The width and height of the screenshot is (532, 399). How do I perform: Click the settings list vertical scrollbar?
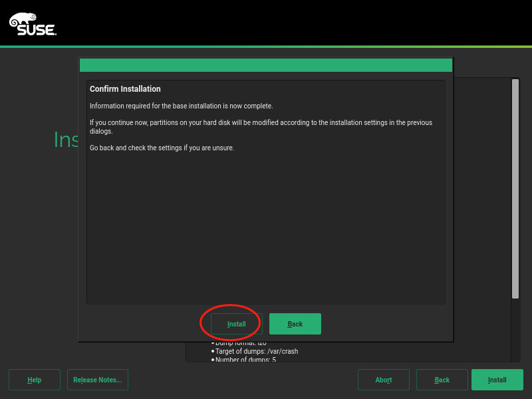[x=515, y=189]
